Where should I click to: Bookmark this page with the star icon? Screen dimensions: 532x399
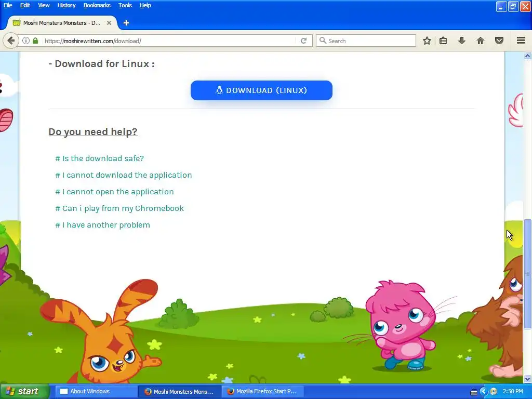(x=427, y=41)
